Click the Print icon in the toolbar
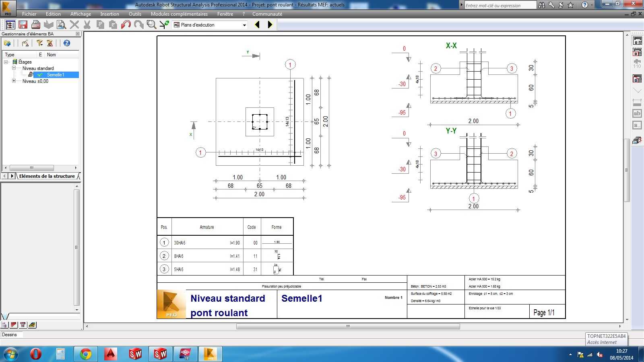The image size is (644, 362). 36,25
